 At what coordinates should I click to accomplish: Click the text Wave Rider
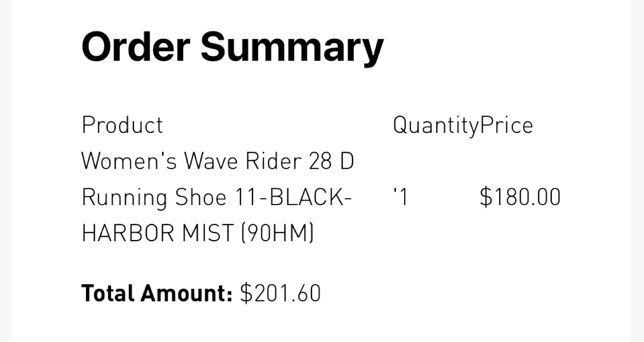tap(243, 161)
